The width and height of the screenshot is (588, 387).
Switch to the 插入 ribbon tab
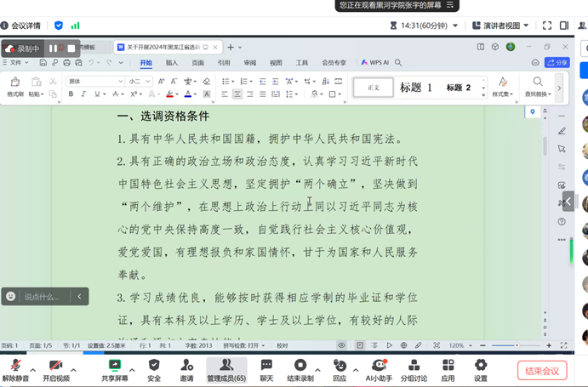tap(172, 62)
